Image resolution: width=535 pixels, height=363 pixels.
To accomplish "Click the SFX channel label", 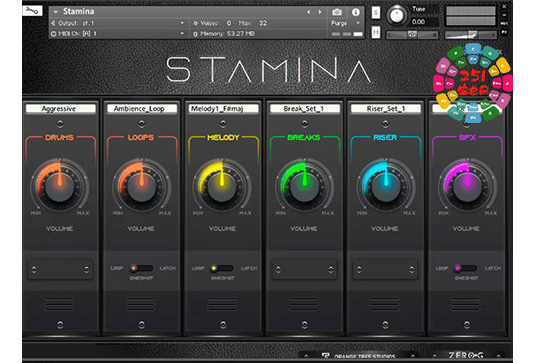I will 467,137.
